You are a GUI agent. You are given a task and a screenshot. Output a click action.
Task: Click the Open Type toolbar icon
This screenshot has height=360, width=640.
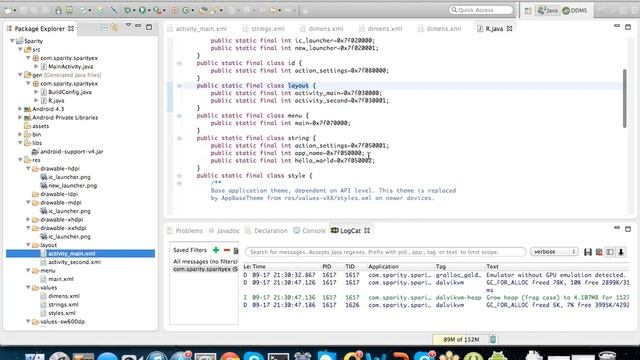(203, 10)
